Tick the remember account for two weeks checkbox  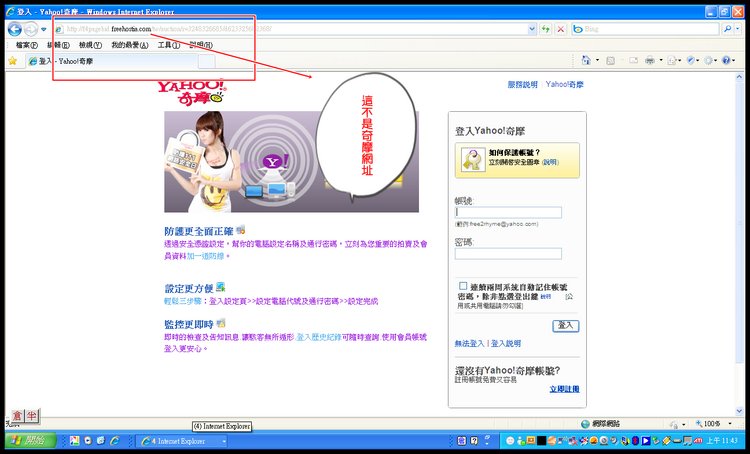pos(463,286)
